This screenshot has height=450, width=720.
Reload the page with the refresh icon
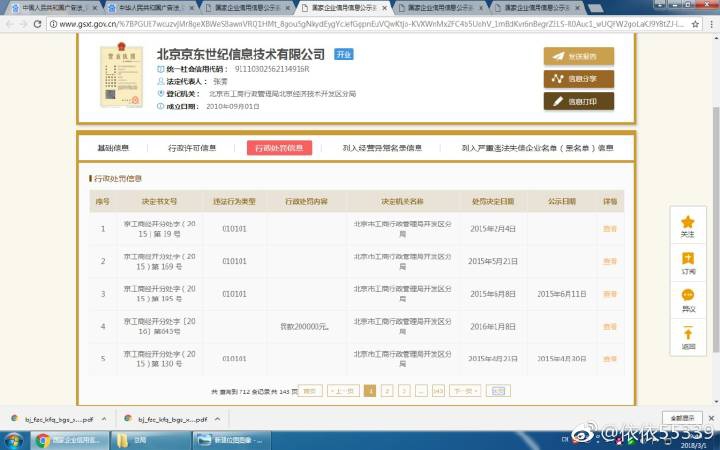point(38,24)
